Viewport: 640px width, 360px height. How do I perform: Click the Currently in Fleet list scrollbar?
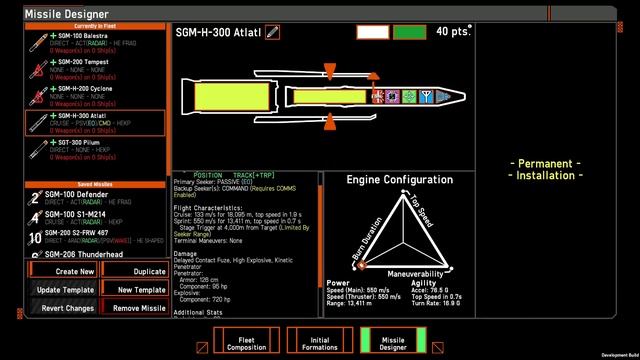click(168, 99)
